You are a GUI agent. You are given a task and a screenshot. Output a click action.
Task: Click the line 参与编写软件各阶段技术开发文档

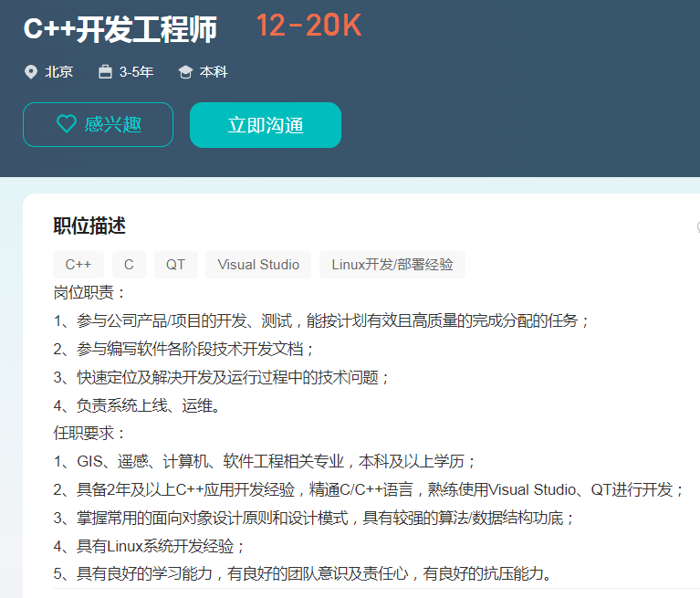[x=183, y=349]
